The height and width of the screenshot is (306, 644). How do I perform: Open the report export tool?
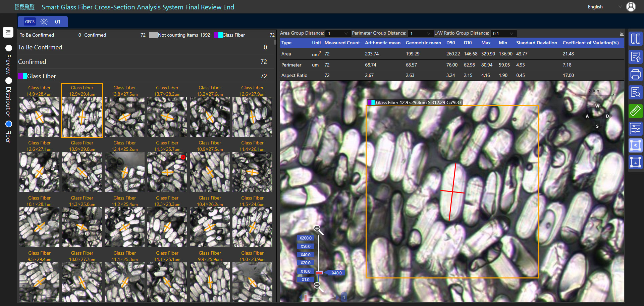tap(635, 57)
